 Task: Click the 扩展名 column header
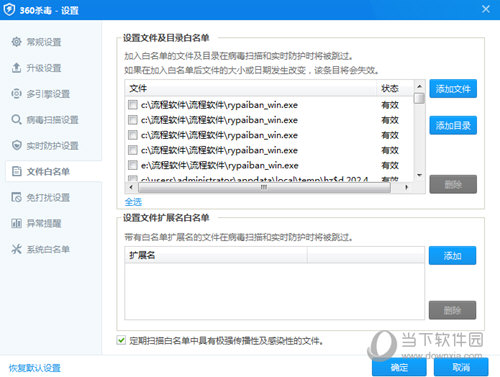[216, 255]
